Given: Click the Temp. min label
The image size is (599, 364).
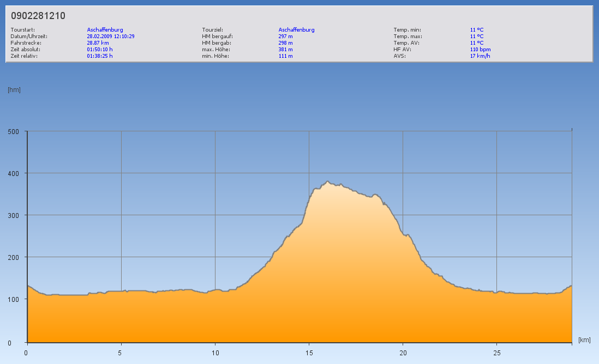Looking at the screenshot, I should (407, 30).
